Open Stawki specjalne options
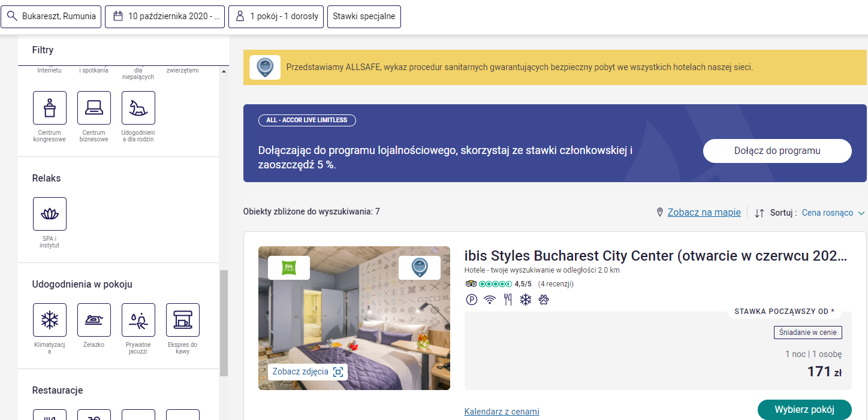Viewport: 868px width, 420px height. [x=364, y=16]
